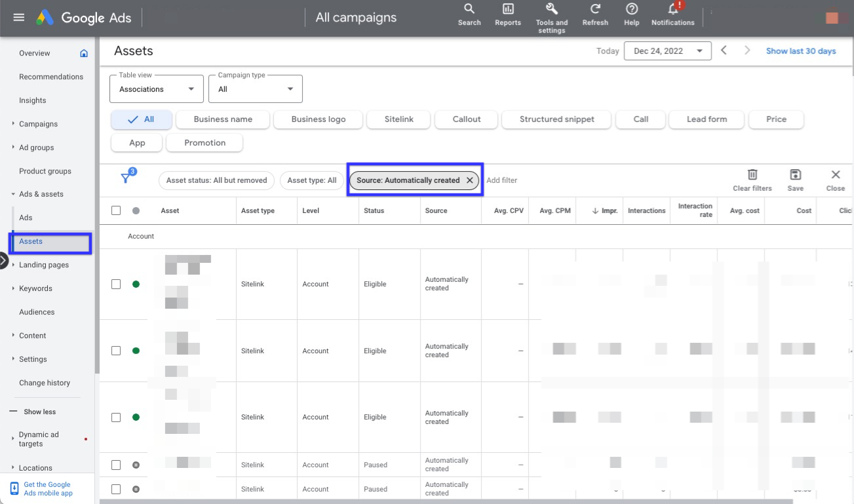Viewport: 854px width, 504px height.
Task: Check the last Paused Sitelink row
Action: (116, 489)
